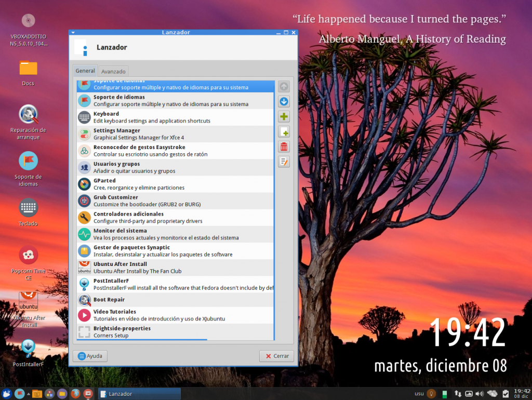Open weather cloud tray icon
The height and width of the screenshot is (400, 532).
coord(493,394)
